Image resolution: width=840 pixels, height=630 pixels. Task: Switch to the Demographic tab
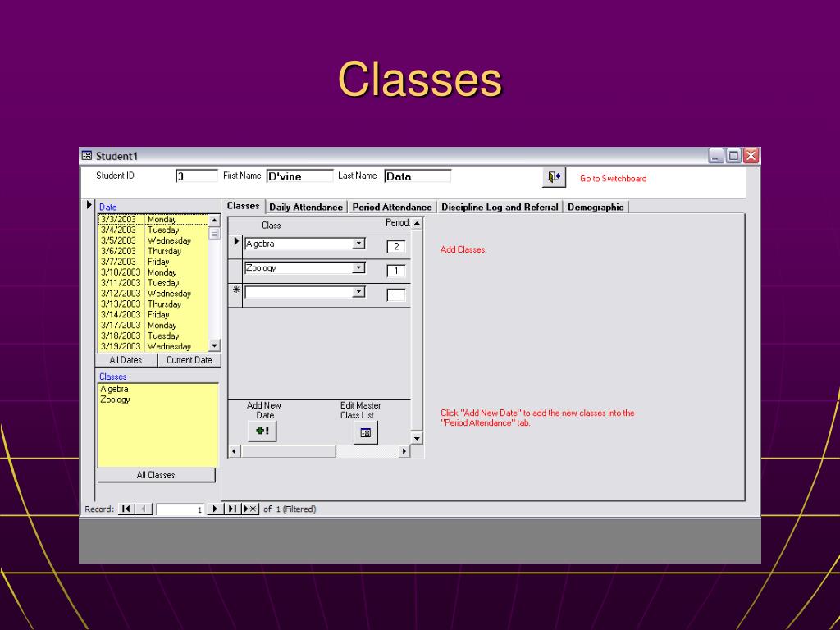tap(596, 208)
